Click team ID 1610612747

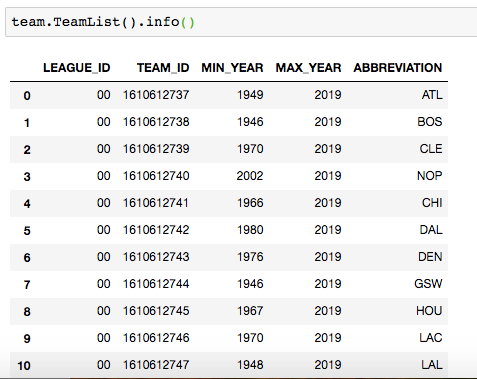pos(156,365)
